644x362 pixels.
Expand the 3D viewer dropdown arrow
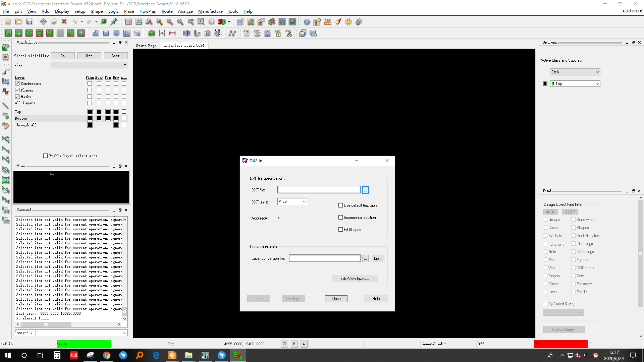(x=229, y=22)
